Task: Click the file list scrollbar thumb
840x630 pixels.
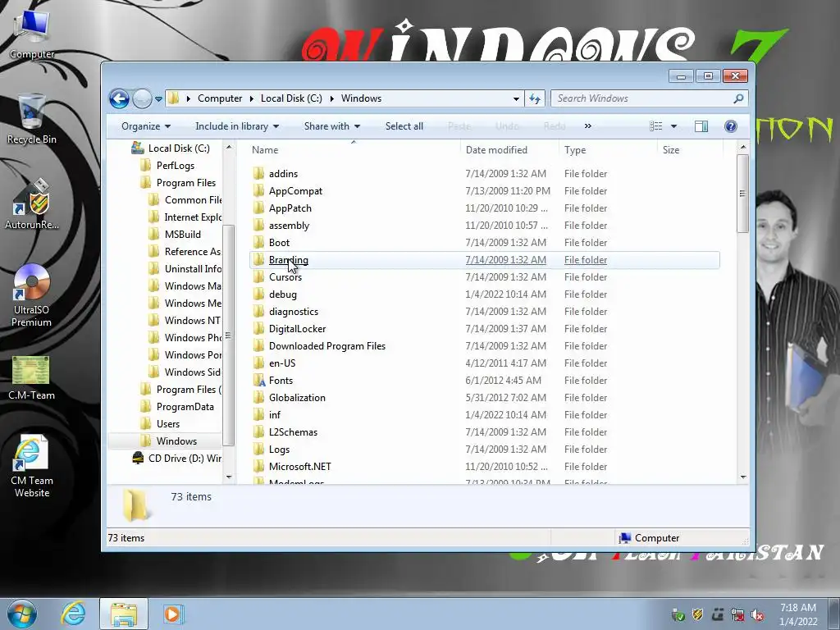Action: tap(742, 194)
